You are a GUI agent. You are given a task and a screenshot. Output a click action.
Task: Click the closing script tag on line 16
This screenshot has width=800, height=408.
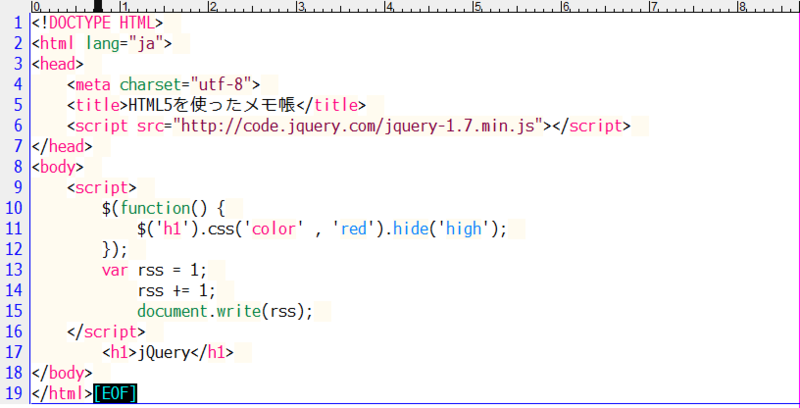pyautogui.click(x=106, y=332)
